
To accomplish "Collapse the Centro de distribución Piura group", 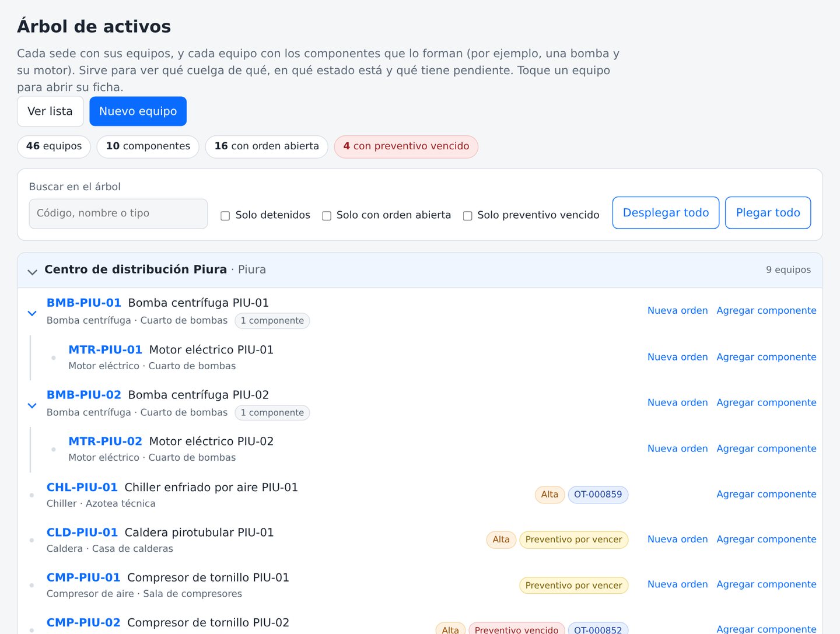I will point(33,272).
